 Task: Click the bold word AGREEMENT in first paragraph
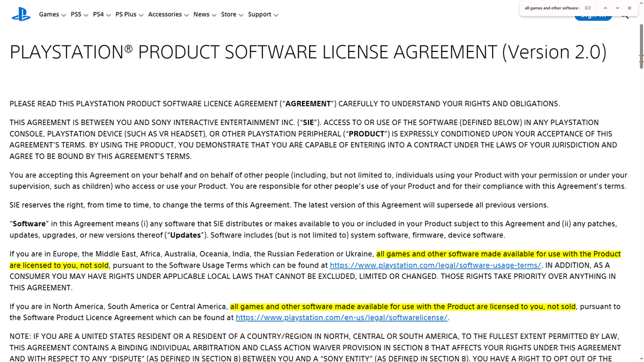click(x=308, y=104)
